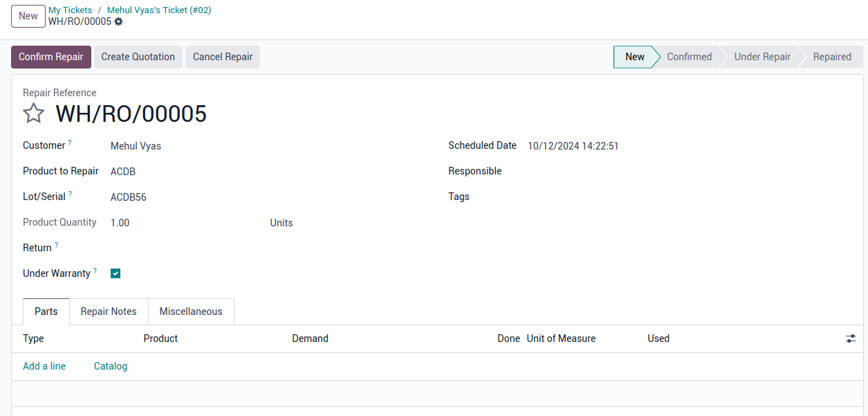Untick the Under Warranty checkbox

point(116,273)
